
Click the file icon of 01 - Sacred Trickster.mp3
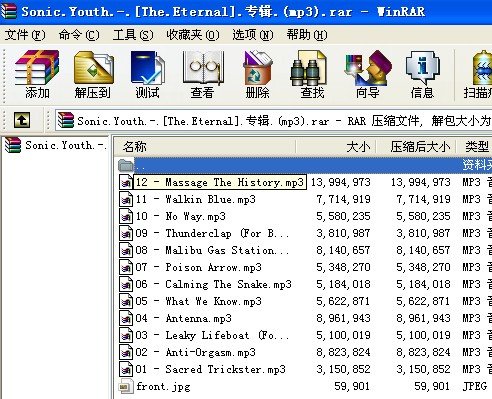point(126,369)
